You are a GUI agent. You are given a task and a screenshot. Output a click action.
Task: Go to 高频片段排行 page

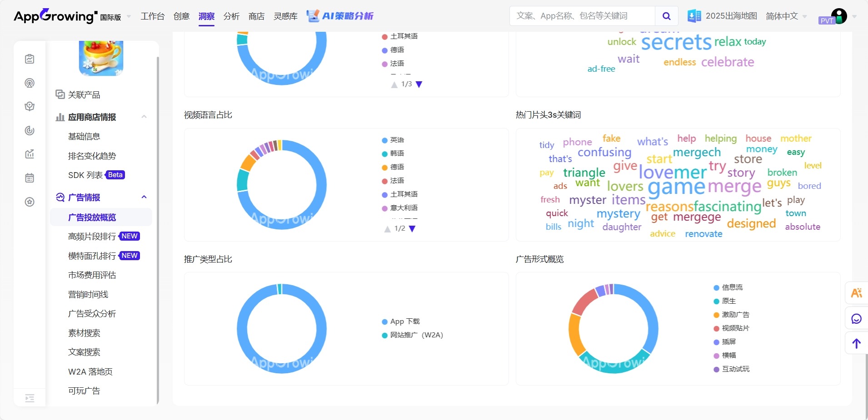tap(92, 237)
